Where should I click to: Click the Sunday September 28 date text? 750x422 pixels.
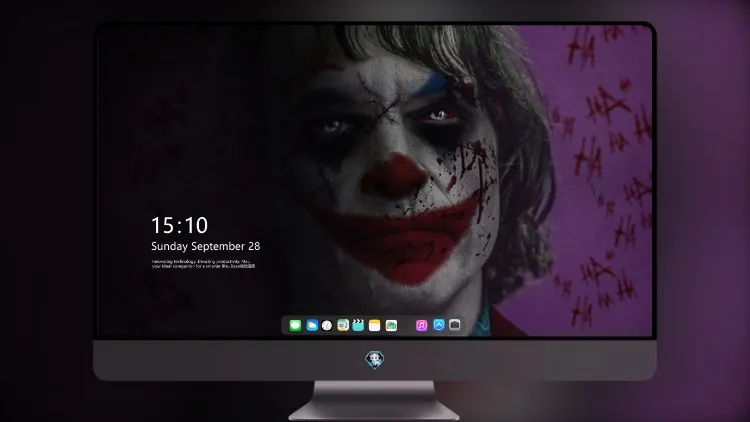pyautogui.click(x=206, y=246)
